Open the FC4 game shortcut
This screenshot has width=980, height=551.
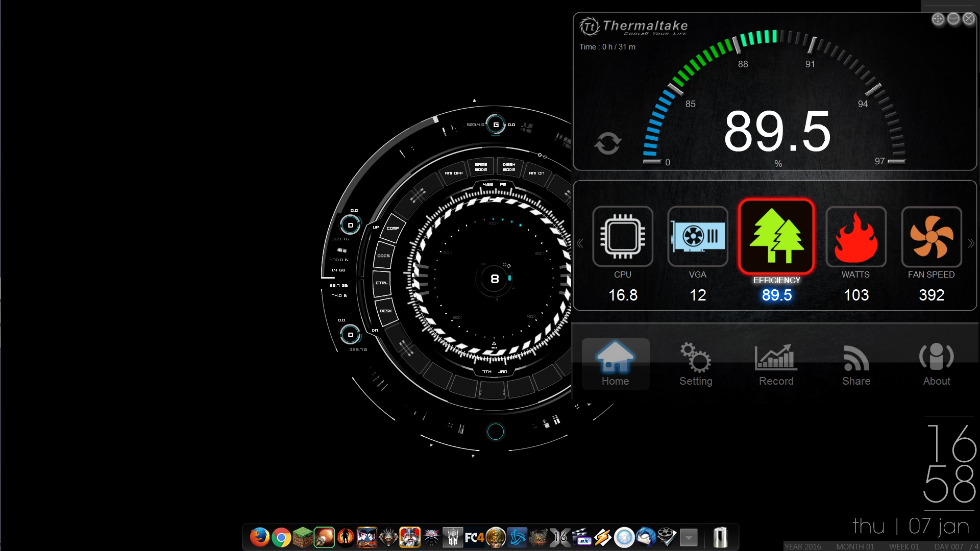click(x=474, y=537)
